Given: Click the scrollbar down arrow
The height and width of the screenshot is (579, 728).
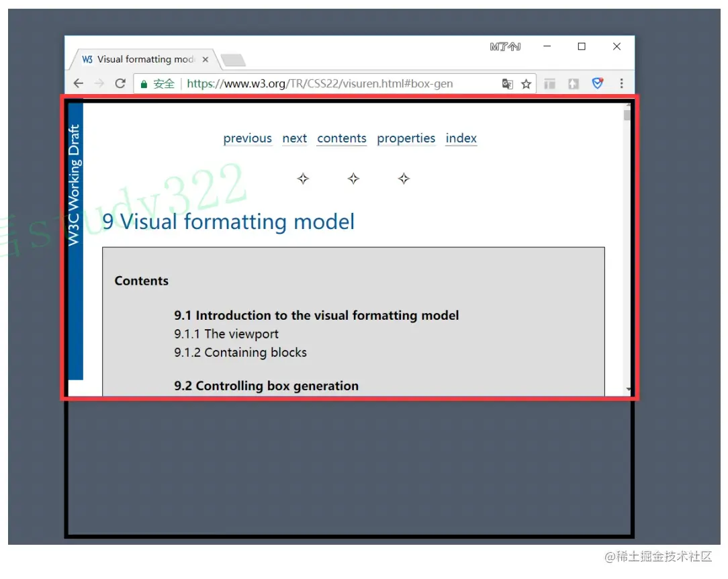Looking at the screenshot, I should 628,389.
